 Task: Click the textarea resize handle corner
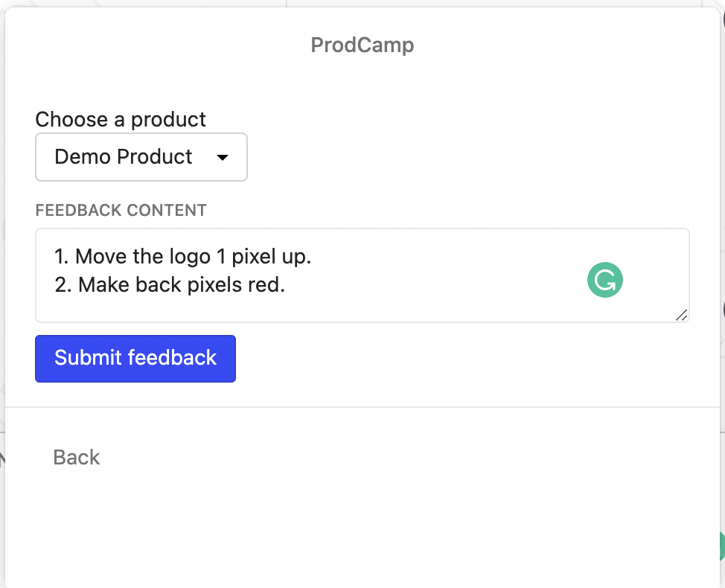[x=682, y=316]
